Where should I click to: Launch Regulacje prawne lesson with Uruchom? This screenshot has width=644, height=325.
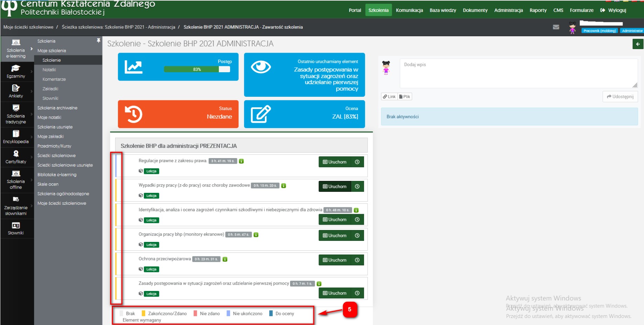[335, 162]
